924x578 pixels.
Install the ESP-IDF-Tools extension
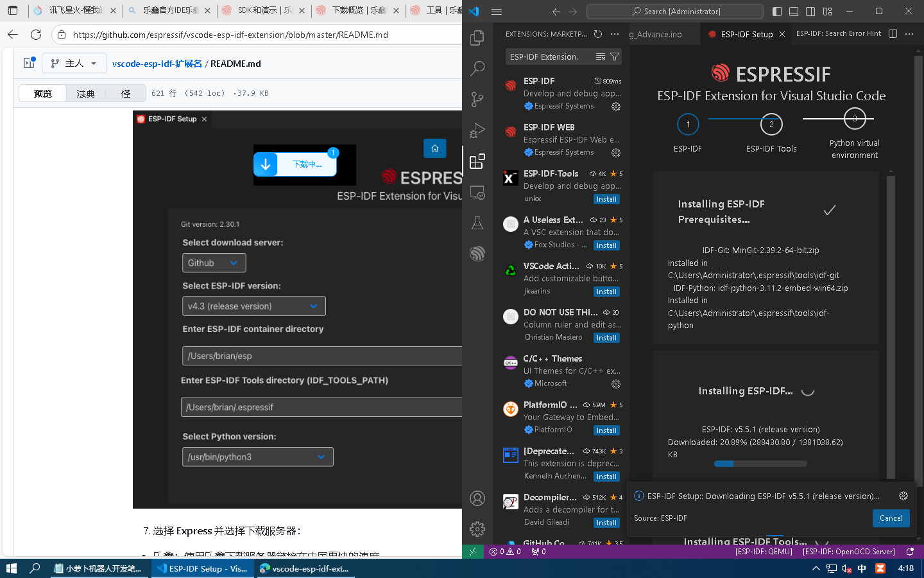pyautogui.click(x=606, y=199)
